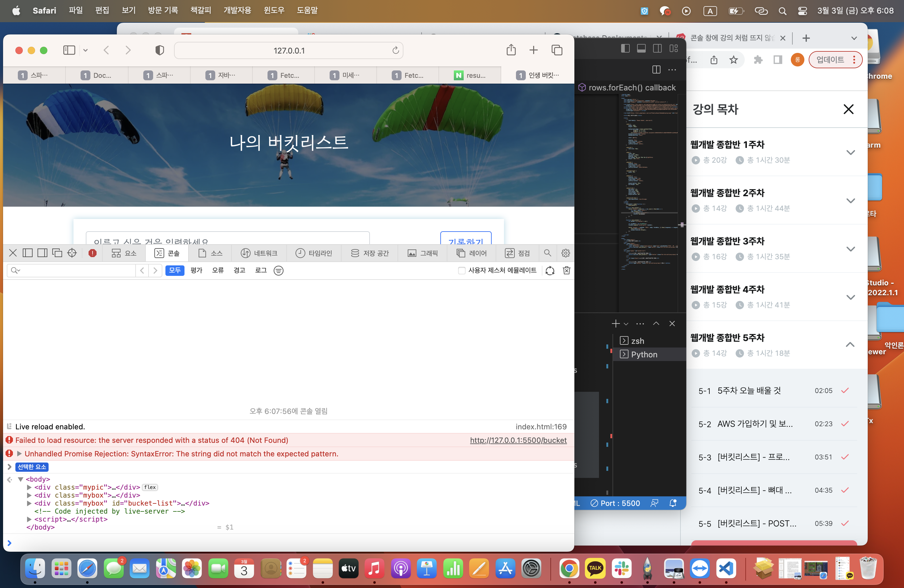Open the 저장 공간 inspector tab
The image size is (904, 588).
tap(370, 253)
